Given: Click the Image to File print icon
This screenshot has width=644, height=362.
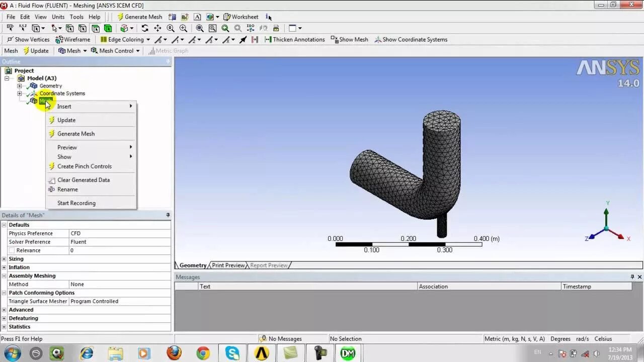Looking at the screenshot, I should (276, 28).
